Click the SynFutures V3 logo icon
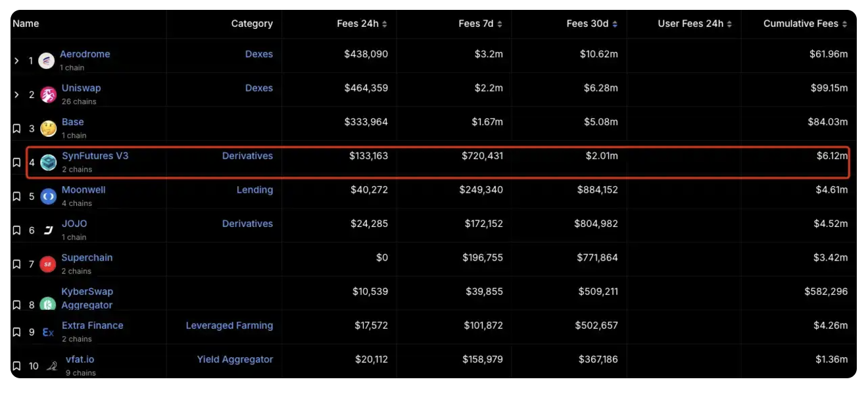868x396 pixels. click(x=48, y=162)
